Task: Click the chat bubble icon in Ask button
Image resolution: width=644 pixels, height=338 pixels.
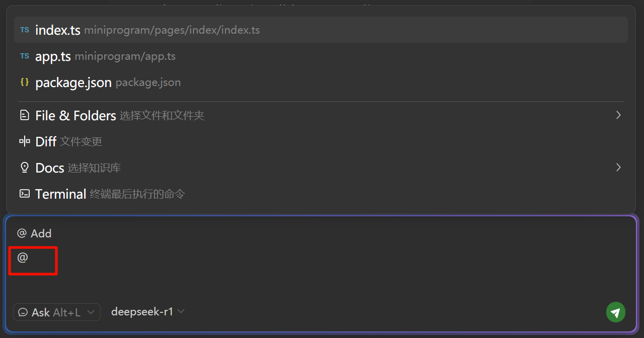Action: click(x=23, y=312)
